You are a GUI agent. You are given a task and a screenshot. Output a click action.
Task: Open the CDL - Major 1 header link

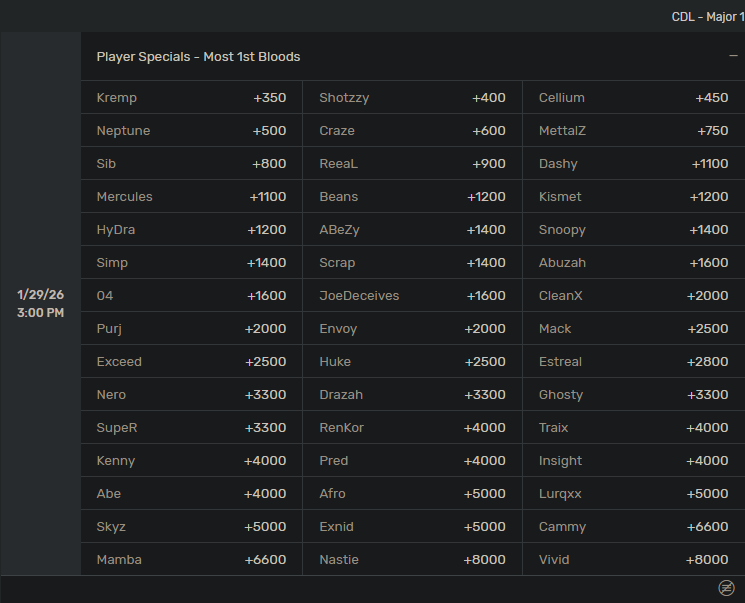[x=707, y=17]
